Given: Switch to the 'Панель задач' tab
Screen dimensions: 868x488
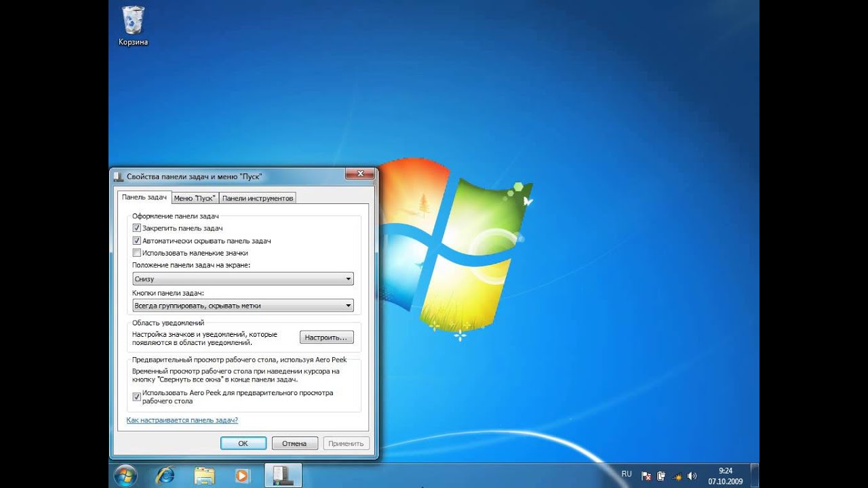Looking at the screenshot, I should [144, 197].
